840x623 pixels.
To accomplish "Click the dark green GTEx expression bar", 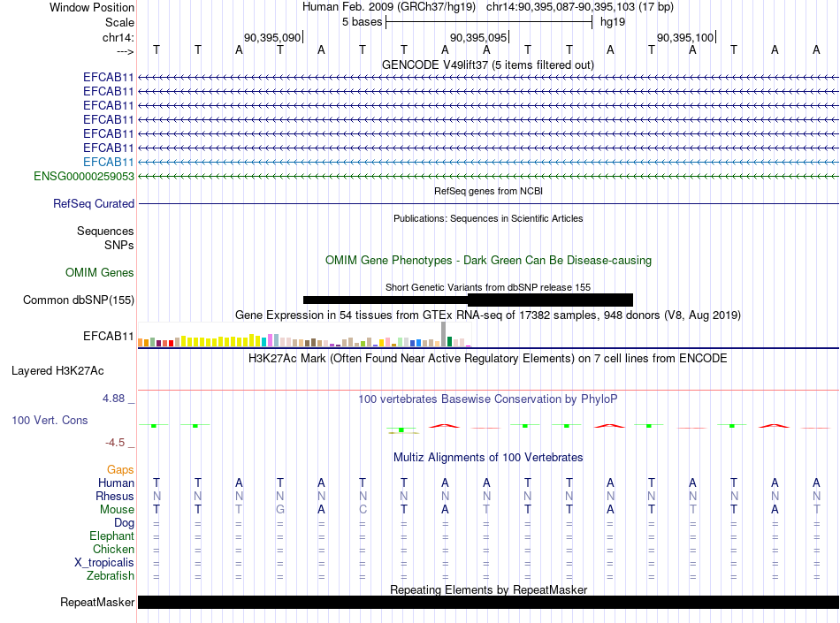I will pos(449,341).
